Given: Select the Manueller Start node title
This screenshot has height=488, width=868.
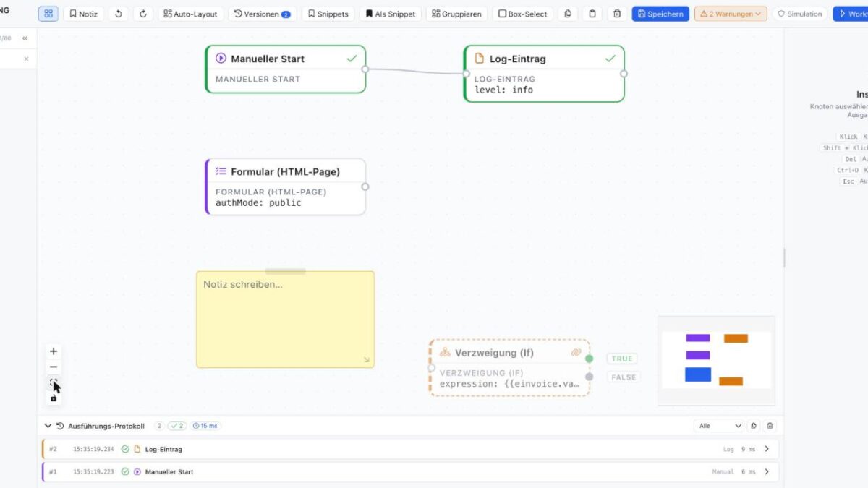Looking at the screenshot, I should [x=268, y=59].
